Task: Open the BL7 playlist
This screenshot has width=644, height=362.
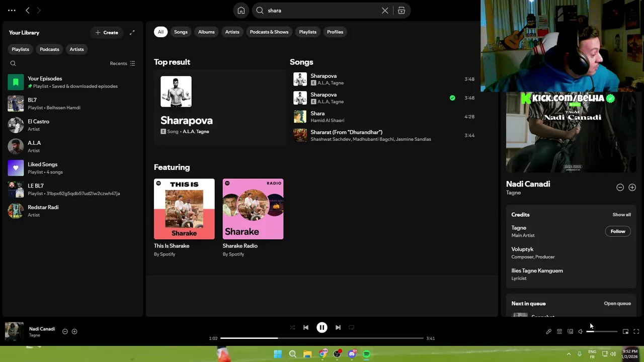Action: (72, 104)
